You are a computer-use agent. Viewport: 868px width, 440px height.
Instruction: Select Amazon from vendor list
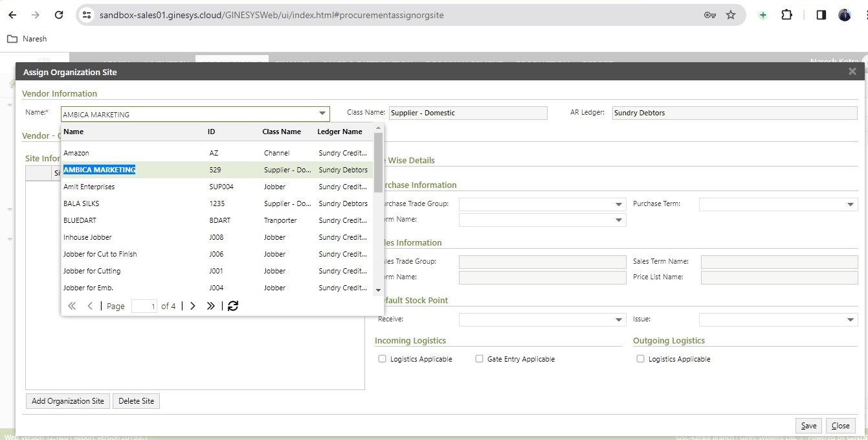click(217, 153)
